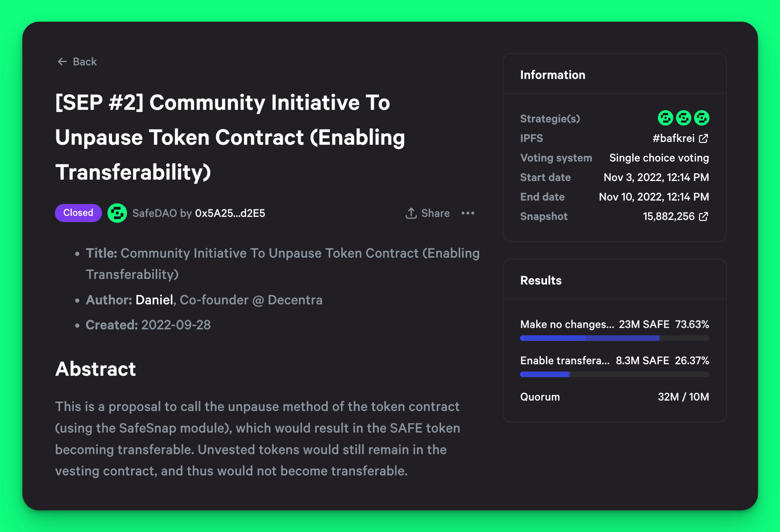This screenshot has width=780, height=532.
Task: Click the first strategy icon
Action: click(665, 118)
